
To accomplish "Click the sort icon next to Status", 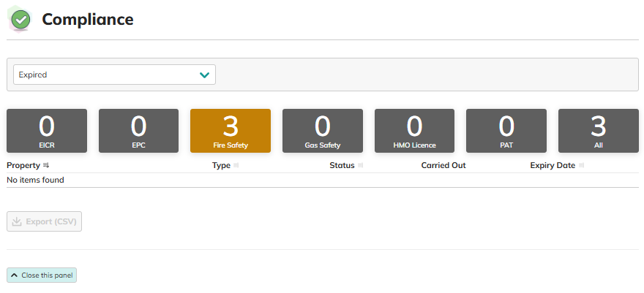I will 360,166.
